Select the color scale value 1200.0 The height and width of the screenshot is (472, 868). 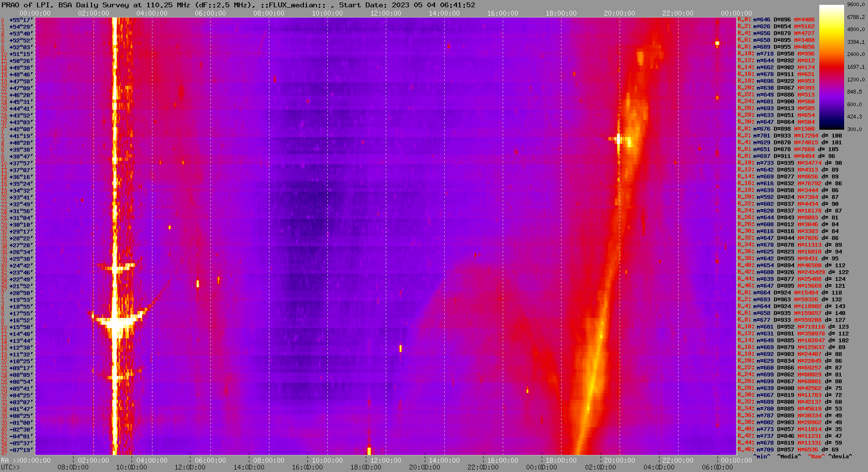pyautogui.click(x=856, y=79)
